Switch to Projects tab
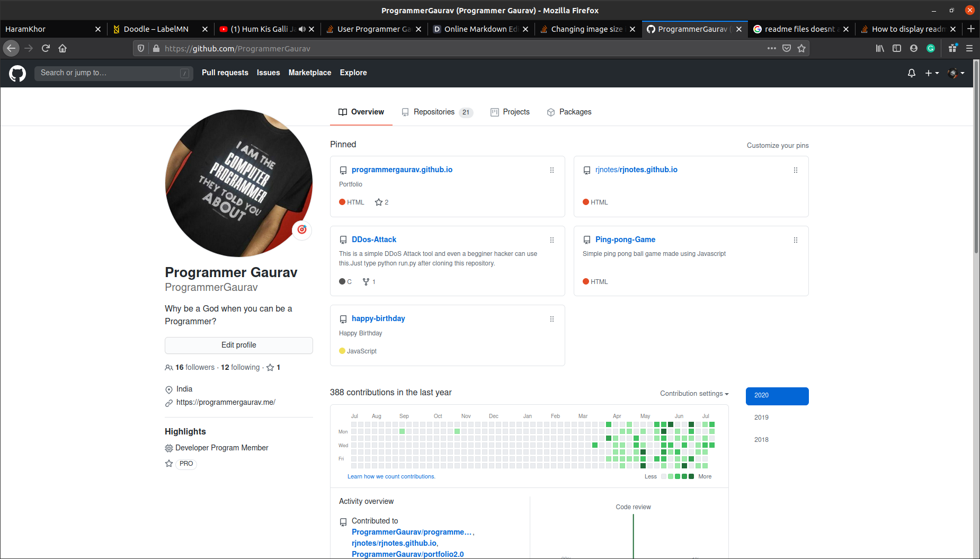980x559 pixels. pyautogui.click(x=510, y=112)
